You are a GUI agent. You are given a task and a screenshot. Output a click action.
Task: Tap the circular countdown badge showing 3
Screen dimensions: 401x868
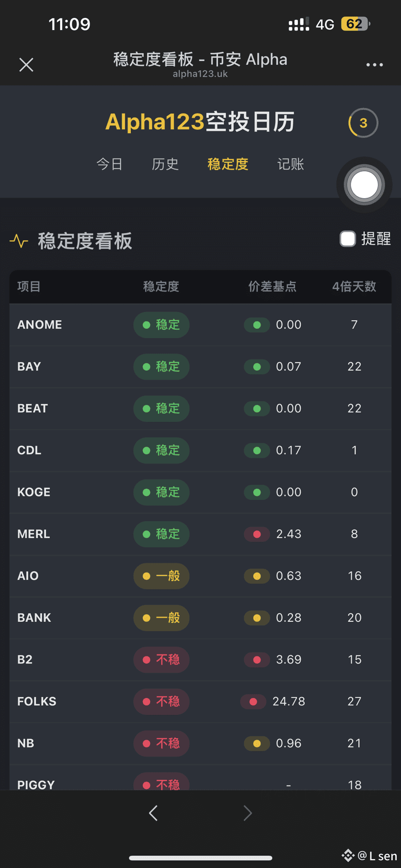[363, 123]
